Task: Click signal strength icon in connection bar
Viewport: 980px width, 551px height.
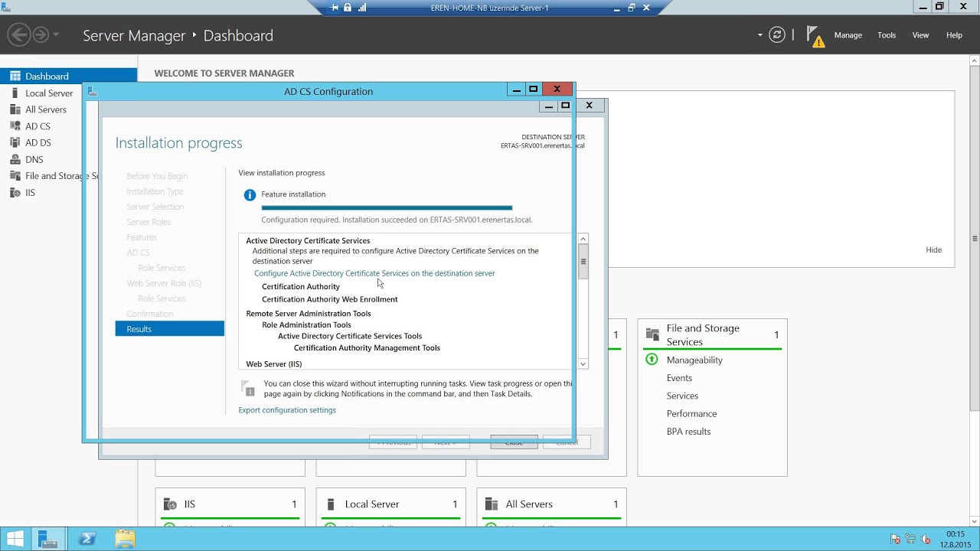Action: click(362, 8)
